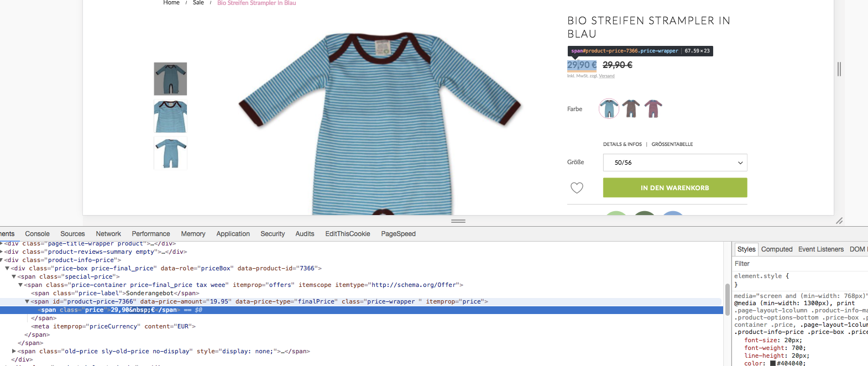
Task: Click the element.style rule
Action: [762, 276]
